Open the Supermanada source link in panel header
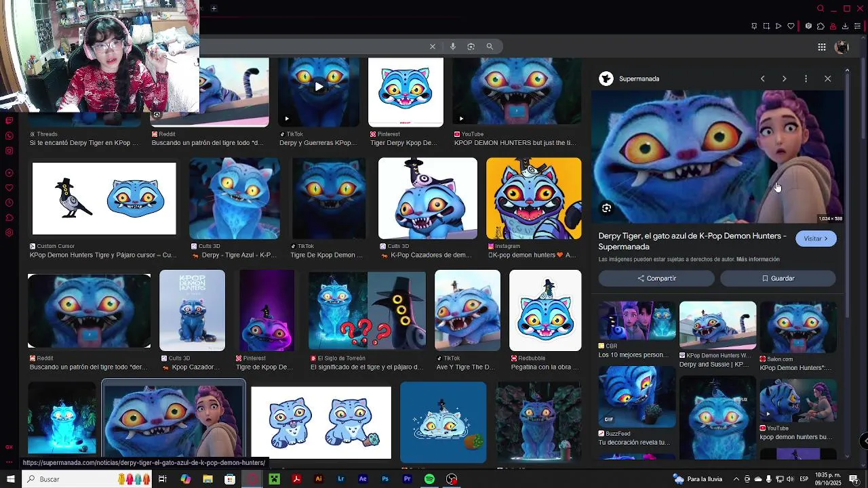 click(629, 79)
